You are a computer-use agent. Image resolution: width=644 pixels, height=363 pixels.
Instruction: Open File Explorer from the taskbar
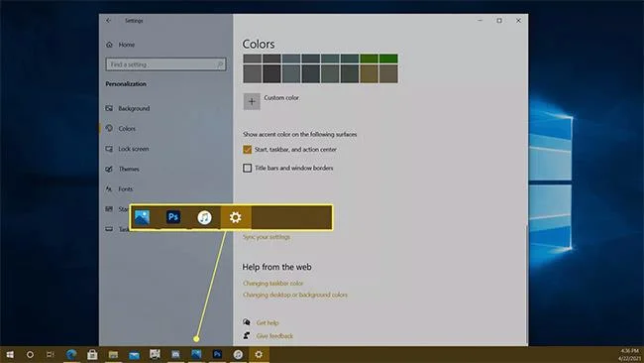(113, 354)
